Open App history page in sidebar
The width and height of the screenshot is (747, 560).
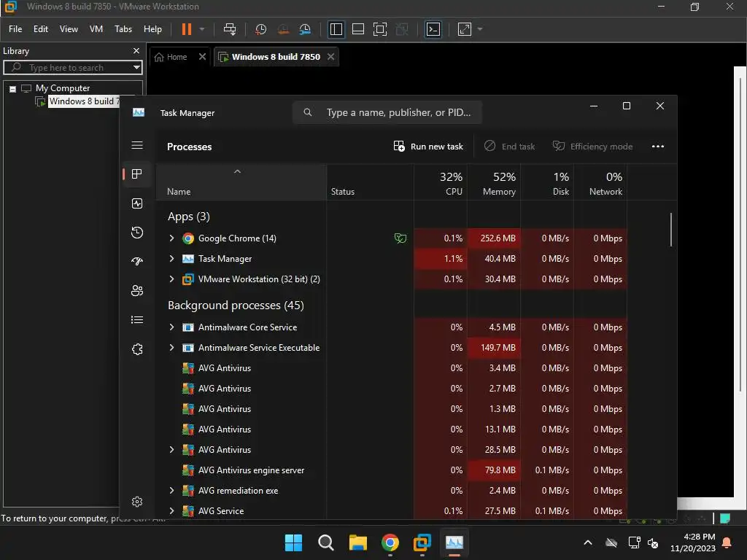137,233
